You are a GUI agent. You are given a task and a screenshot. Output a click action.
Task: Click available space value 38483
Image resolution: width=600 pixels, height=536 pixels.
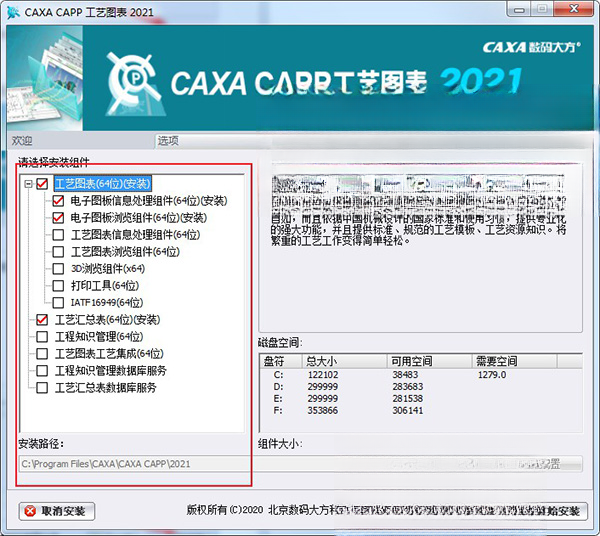[405, 375]
